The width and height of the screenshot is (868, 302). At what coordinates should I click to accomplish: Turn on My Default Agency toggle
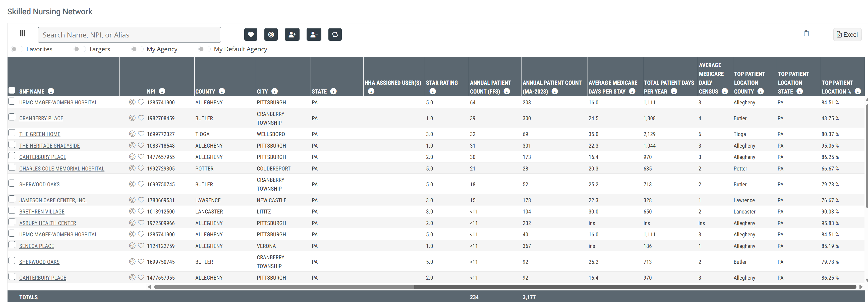pos(204,49)
